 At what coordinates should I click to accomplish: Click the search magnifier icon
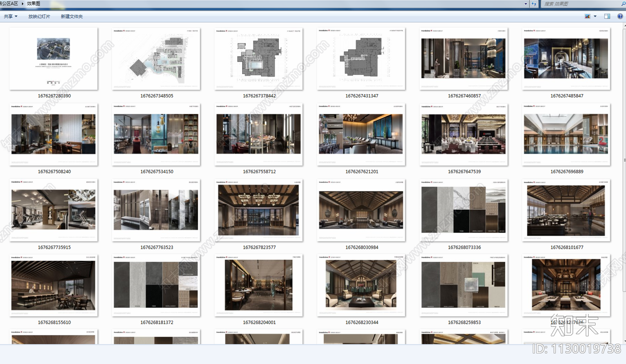tap(623, 4)
